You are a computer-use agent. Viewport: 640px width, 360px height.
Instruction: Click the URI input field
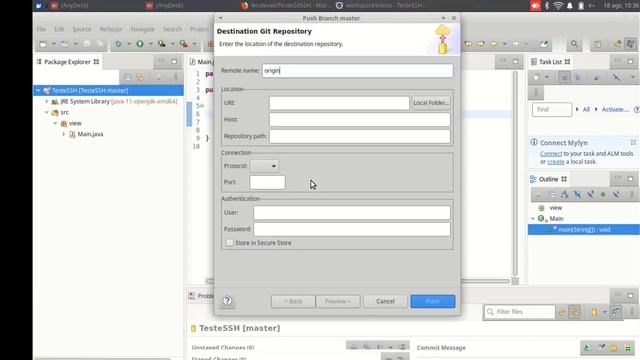(339, 103)
